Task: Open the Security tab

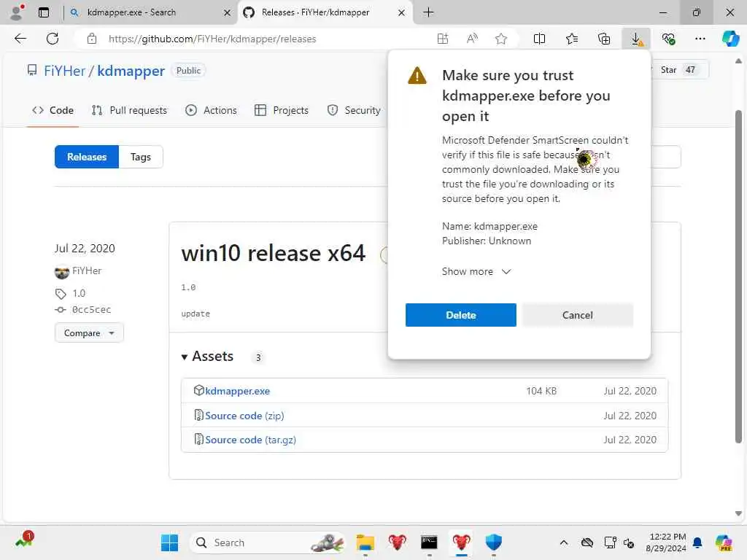Action: pos(354,111)
